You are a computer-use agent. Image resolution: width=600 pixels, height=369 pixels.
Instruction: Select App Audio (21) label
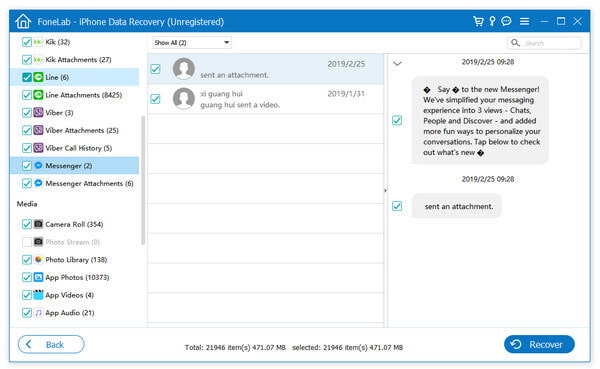coord(70,312)
